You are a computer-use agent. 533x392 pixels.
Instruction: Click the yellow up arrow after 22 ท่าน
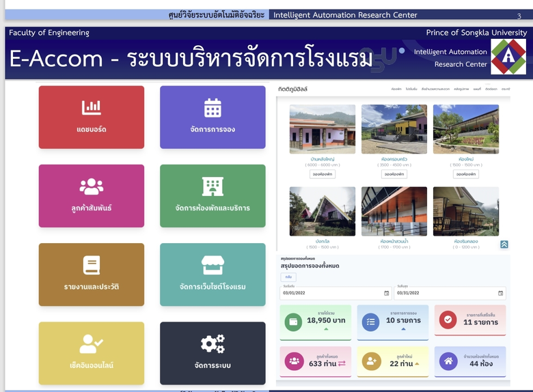(x=417, y=364)
